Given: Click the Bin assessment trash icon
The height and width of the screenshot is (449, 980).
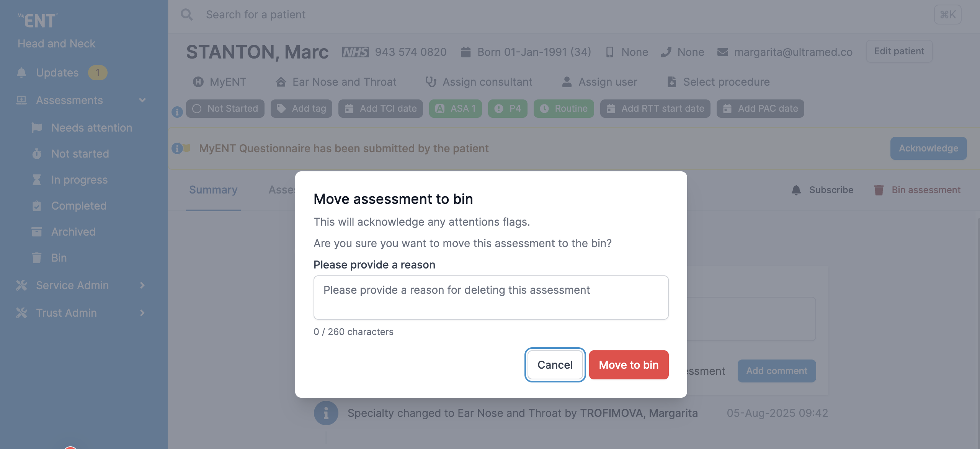Looking at the screenshot, I should tap(879, 190).
